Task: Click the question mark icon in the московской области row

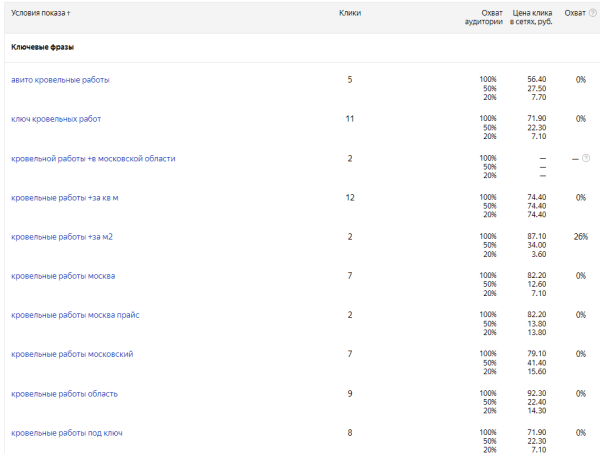Action: coord(586,158)
